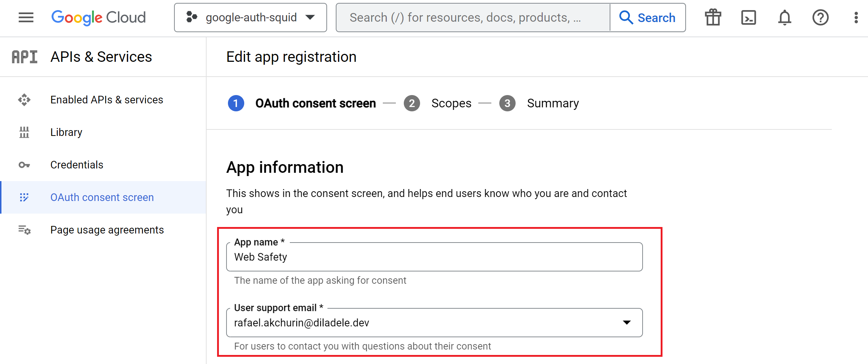This screenshot has width=868, height=364.
Task: Click the OAuth consent screen sidebar icon
Action: pyautogui.click(x=24, y=197)
